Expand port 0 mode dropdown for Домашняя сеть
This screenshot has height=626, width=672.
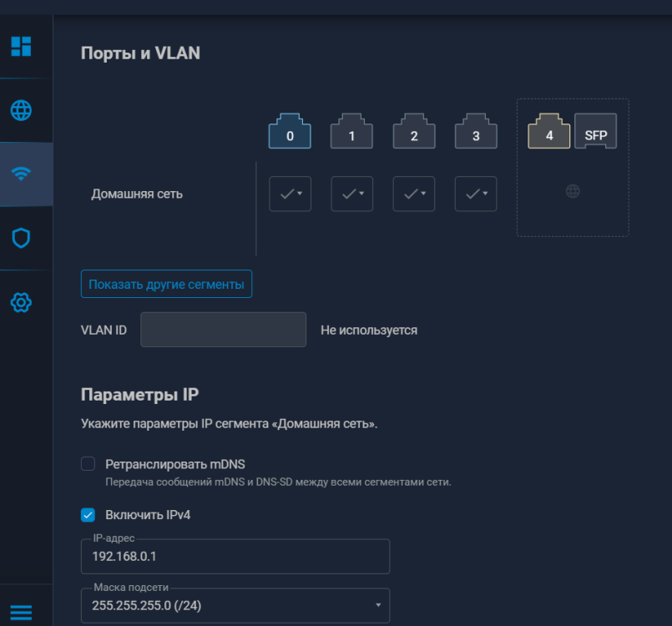point(290,194)
